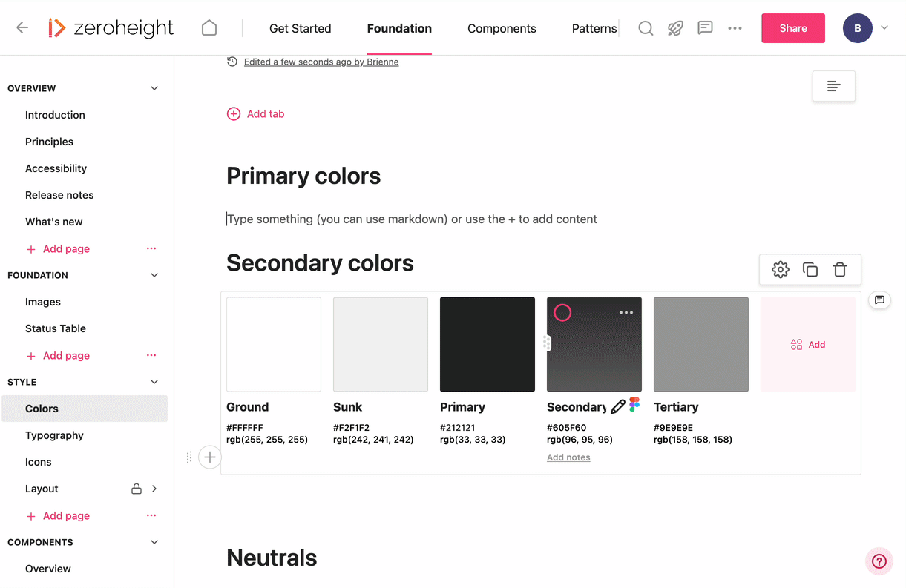Click the Figma icon beside Secondary
906x588 pixels.
[x=634, y=404]
